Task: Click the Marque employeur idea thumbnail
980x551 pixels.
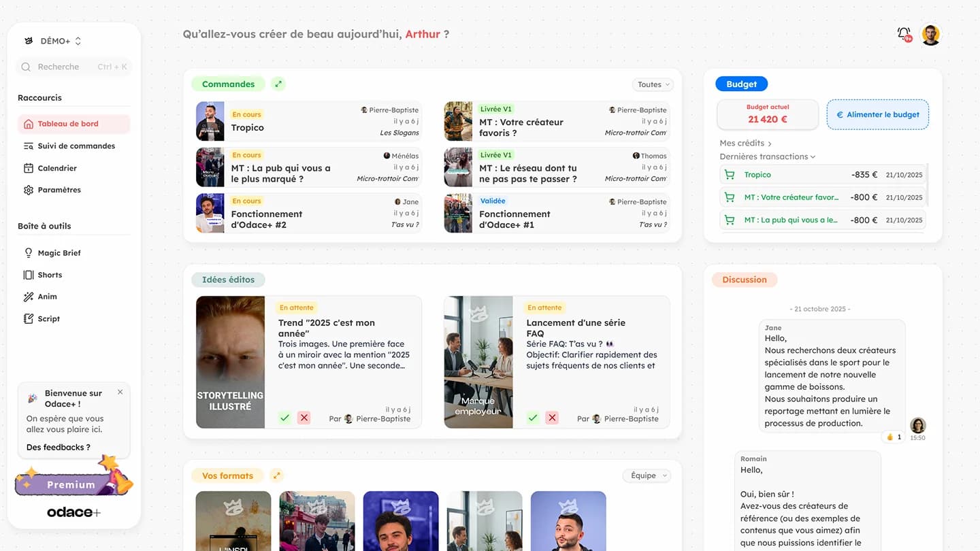Action: [x=478, y=362]
